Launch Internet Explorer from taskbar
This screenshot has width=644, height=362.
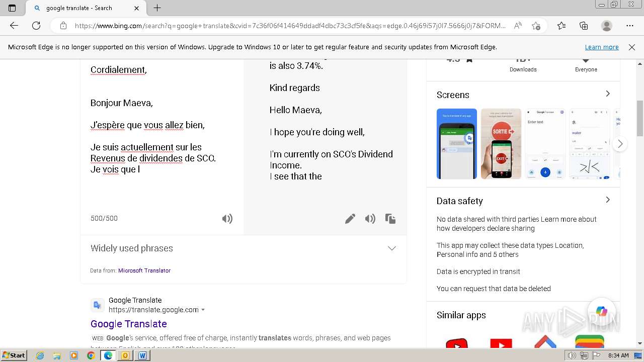[x=40, y=355]
